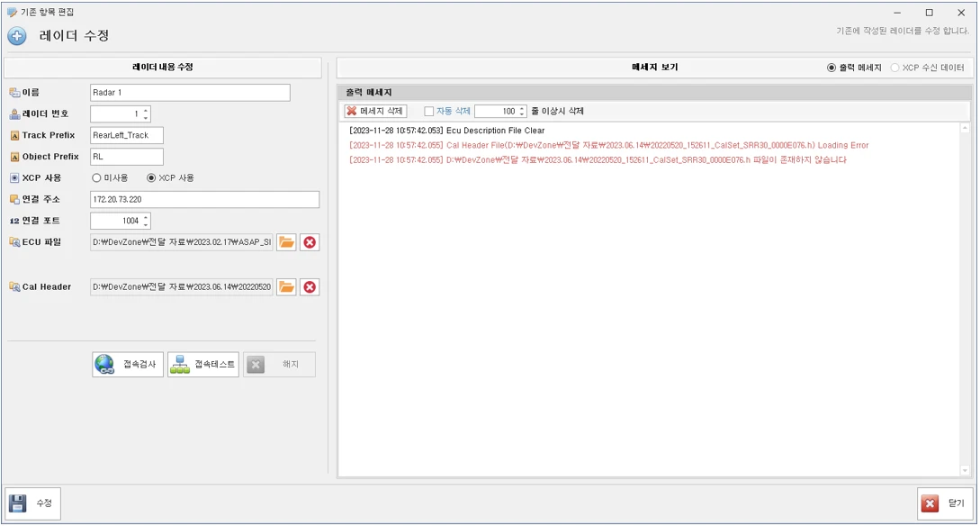Click the disabled 해지 button
This screenshot has width=980, height=526.
point(279,365)
